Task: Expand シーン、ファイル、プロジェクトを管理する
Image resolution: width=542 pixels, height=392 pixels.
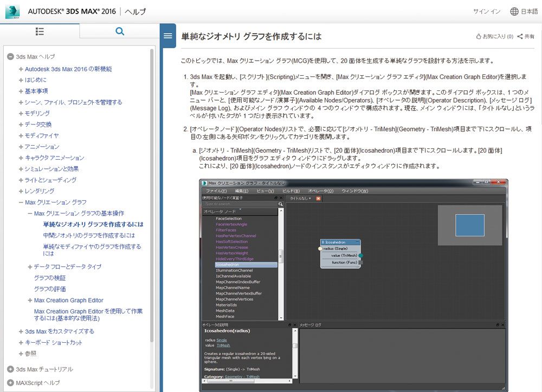Action: tap(21, 102)
